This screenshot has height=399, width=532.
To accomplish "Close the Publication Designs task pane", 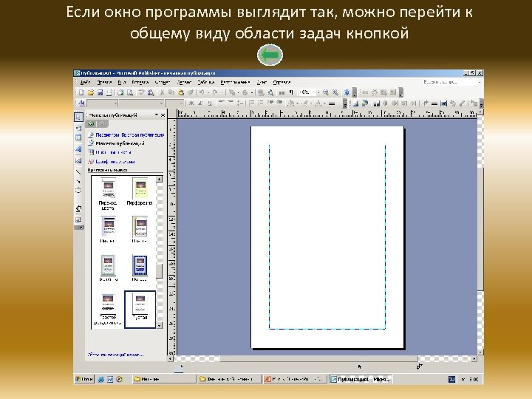I will [163, 115].
